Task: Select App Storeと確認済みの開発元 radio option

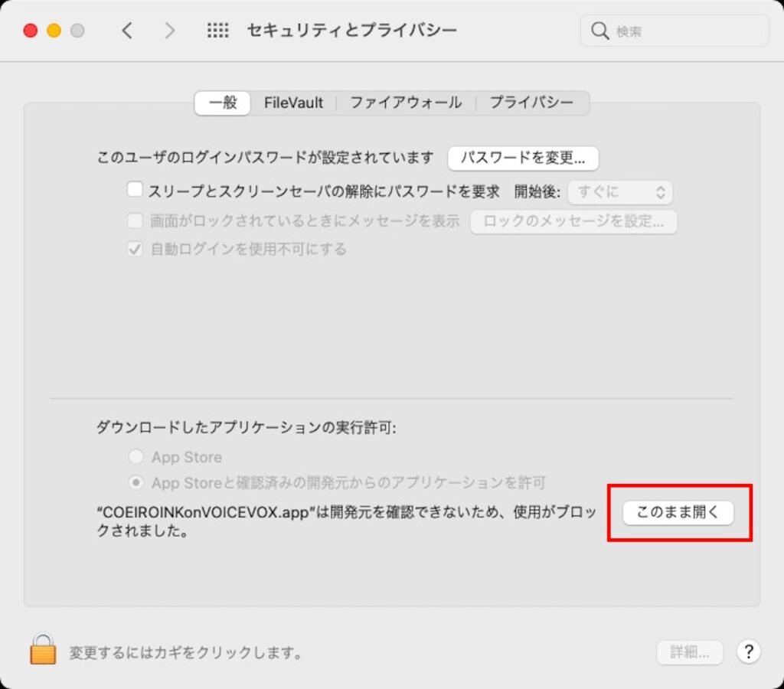Action: (x=136, y=482)
